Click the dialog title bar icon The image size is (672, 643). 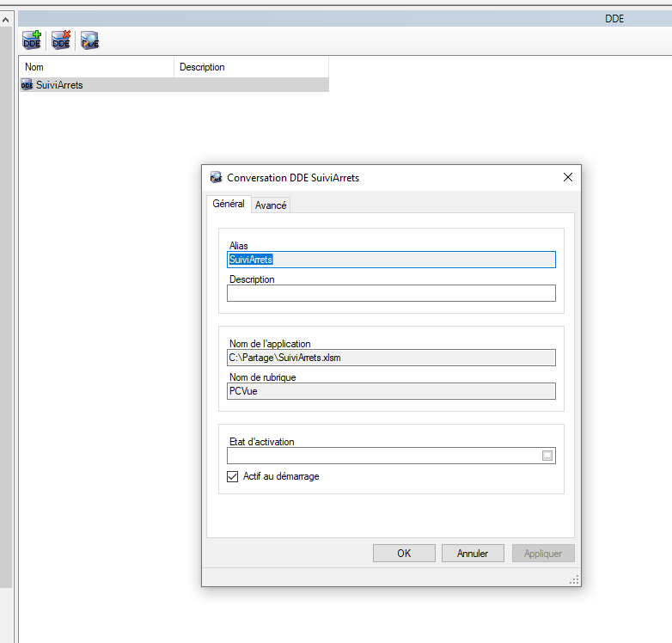pos(216,177)
